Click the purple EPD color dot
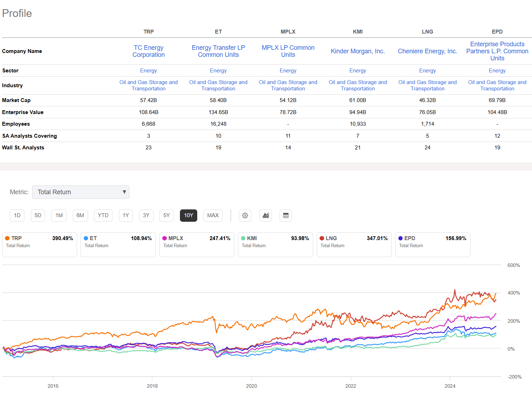The height and width of the screenshot is (393, 532). (x=401, y=238)
